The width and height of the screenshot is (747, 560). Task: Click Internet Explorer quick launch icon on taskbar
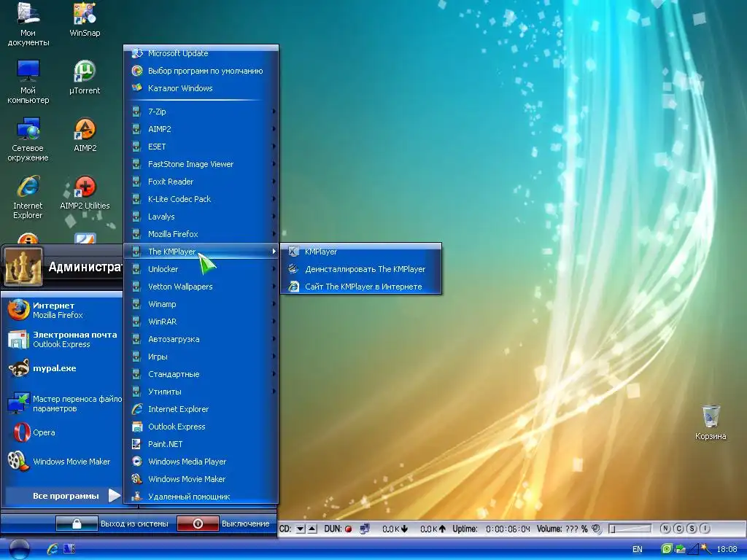coord(53,548)
